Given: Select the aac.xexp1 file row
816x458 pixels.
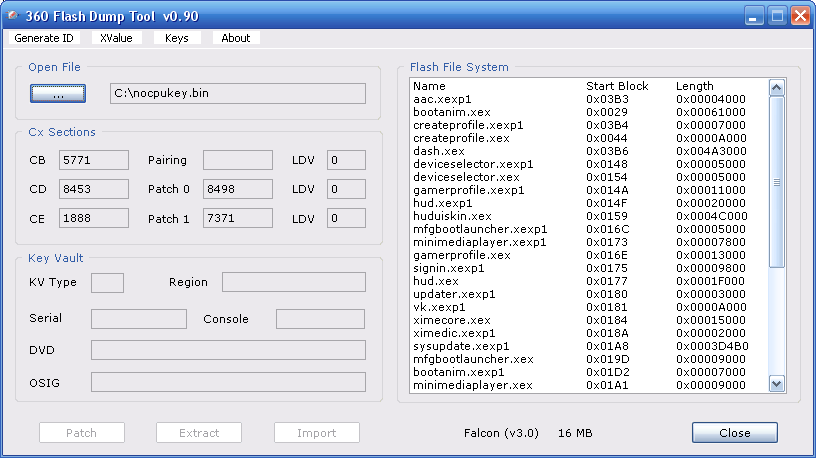Looking at the screenshot, I should pyautogui.click(x=588, y=99).
